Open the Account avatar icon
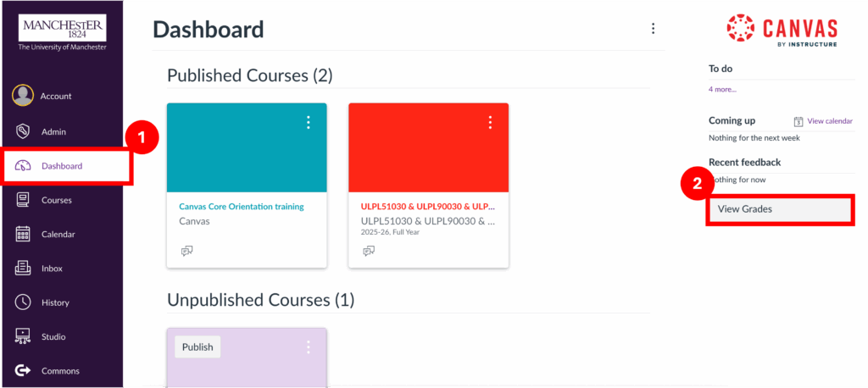The height and width of the screenshot is (388, 868). 23,96
